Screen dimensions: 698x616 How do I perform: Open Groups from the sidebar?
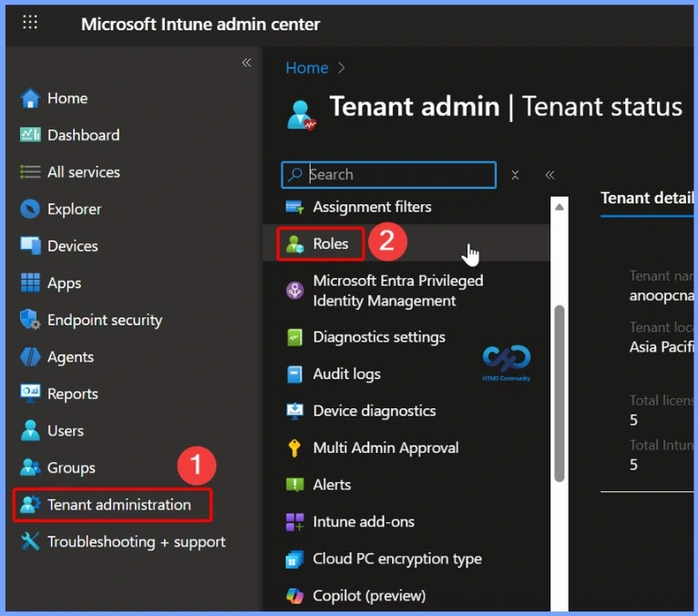coord(71,467)
